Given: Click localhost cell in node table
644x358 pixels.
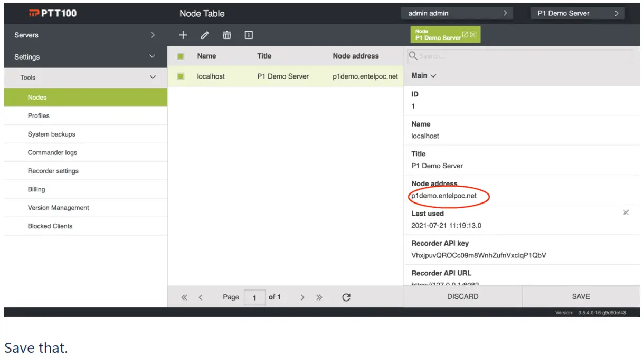Looking at the screenshot, I should (211, 76).
